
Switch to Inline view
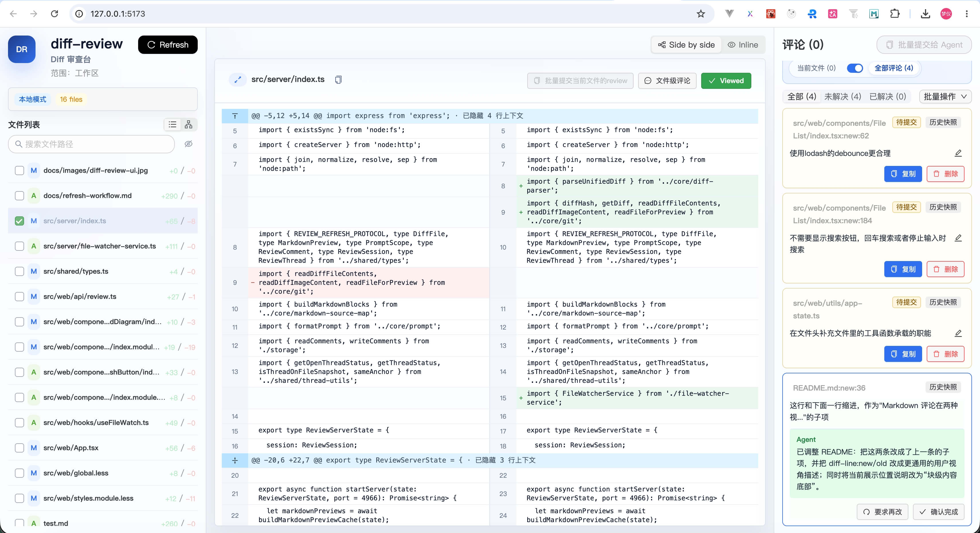pyautogui.click(x=743, y=45)
